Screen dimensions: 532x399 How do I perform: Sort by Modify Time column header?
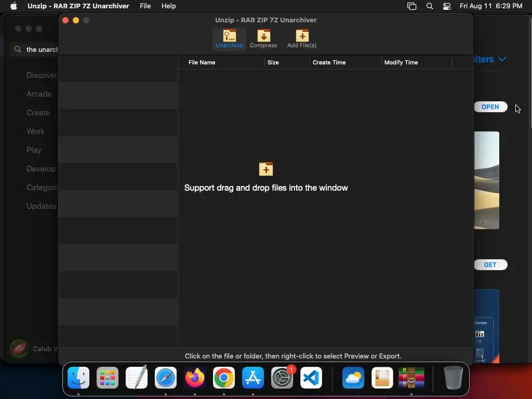(x=401, y=62)
